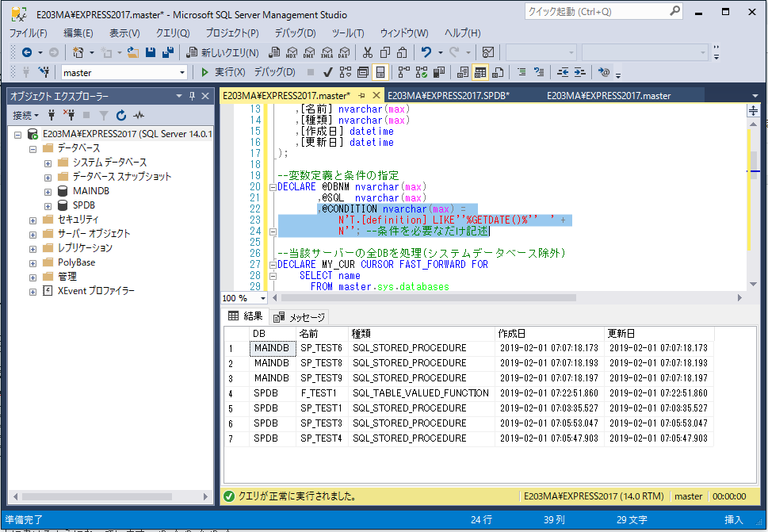This screenshot has height=532, width=768.
Task: Pin the Object Explorer panel
Action: (x=192, y=96)
